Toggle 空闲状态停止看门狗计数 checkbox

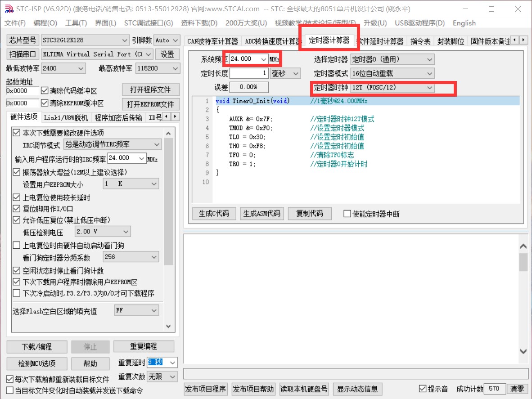pos(16,270)
